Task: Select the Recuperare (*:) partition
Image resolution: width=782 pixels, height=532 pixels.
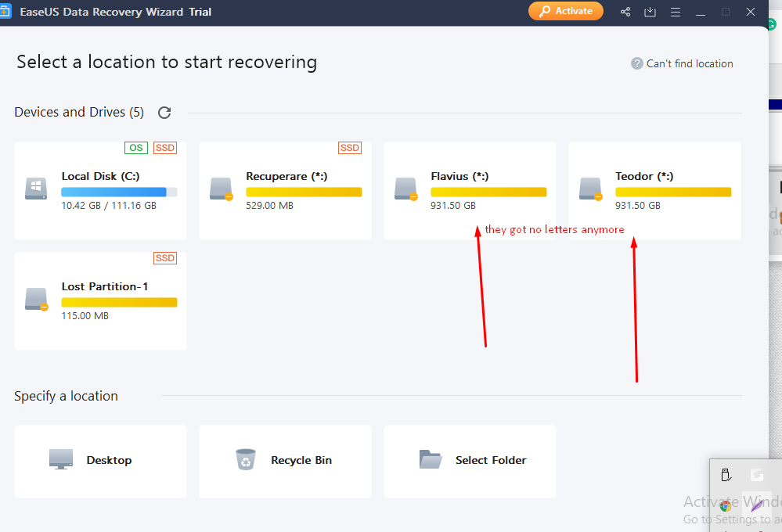Action: 285,191
